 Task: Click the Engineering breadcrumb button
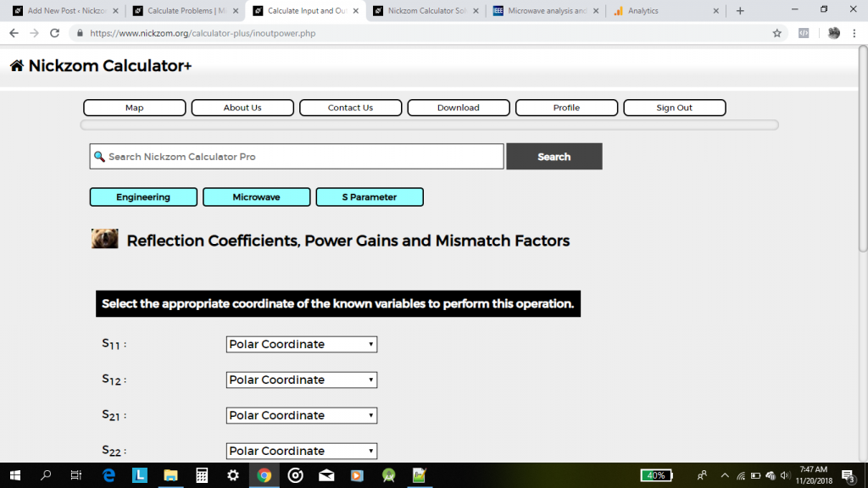click(x=143, y=197)
